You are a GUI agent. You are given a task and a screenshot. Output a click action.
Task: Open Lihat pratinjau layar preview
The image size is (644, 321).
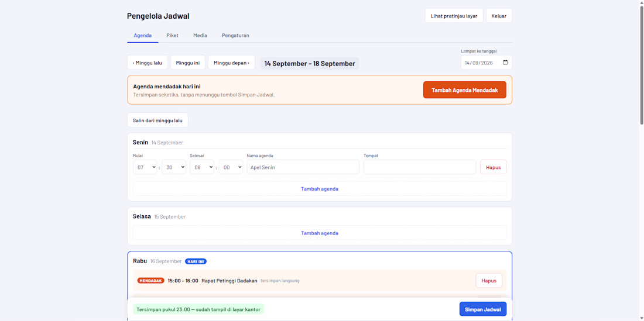point(454,16)
